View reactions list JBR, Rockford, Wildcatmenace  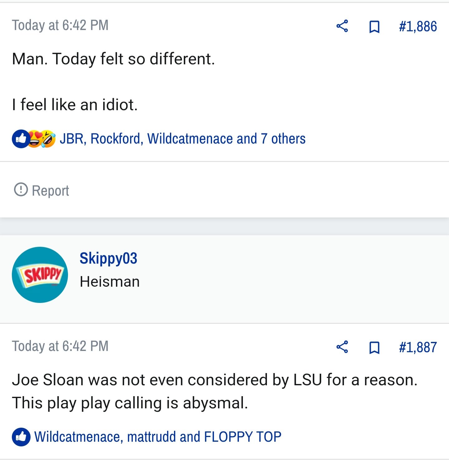[182, 139]
